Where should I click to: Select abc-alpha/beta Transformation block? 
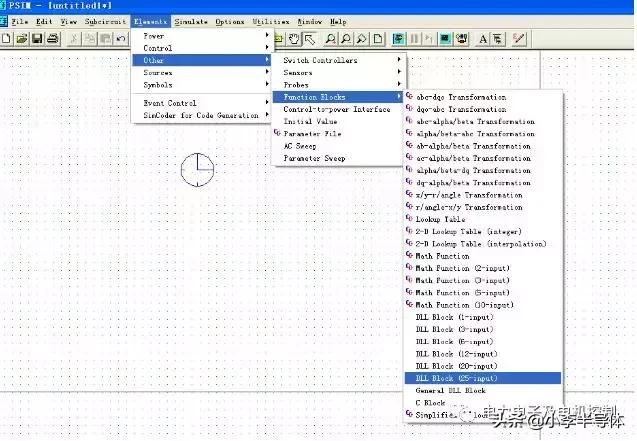483,121
